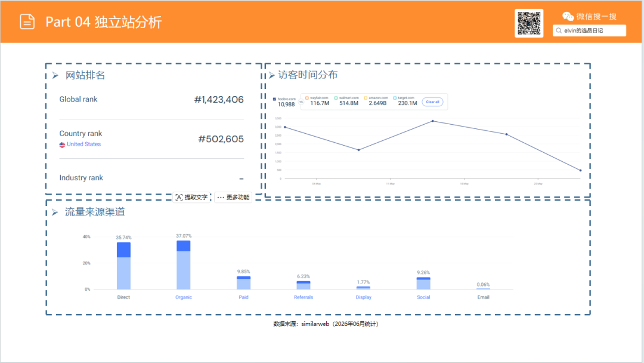The width and height of the screenshot is (644, 363).
Task: Click the document icon beside Part 04 title
Action: [x=27, y=21]
